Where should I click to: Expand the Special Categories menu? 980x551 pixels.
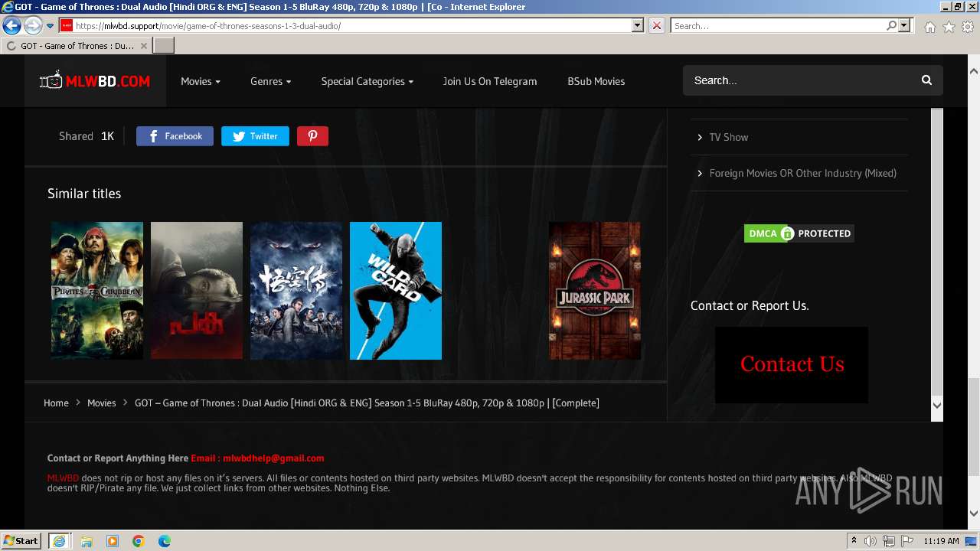pyautogui.click(x=367, y=81)
